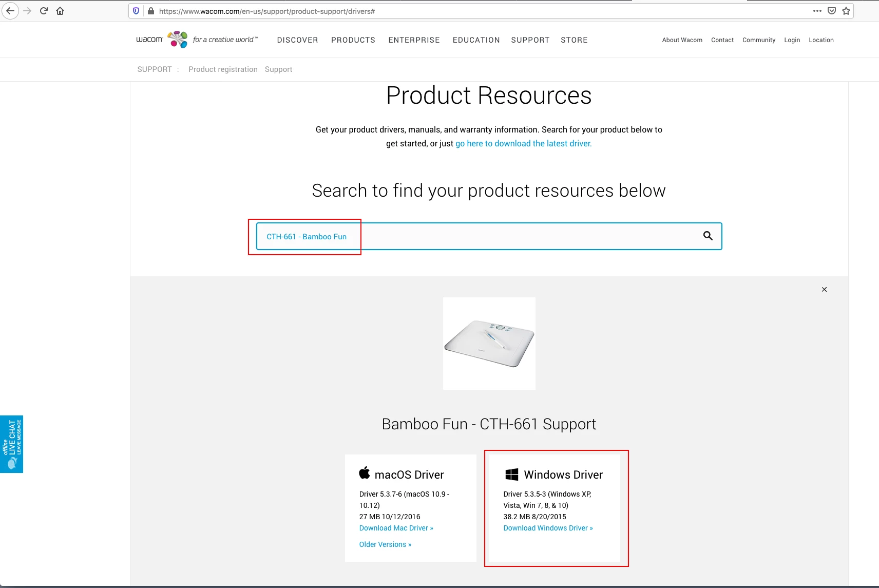Screen dimensions: 879x588
Task: Click '27 MB 10/12/2016' text
Action: 390,517
